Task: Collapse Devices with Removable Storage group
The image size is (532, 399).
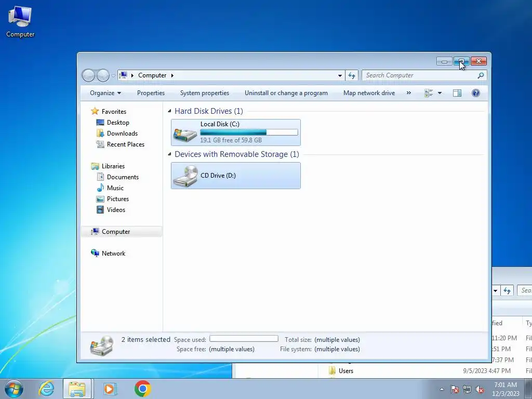Action: pos(169,154)
